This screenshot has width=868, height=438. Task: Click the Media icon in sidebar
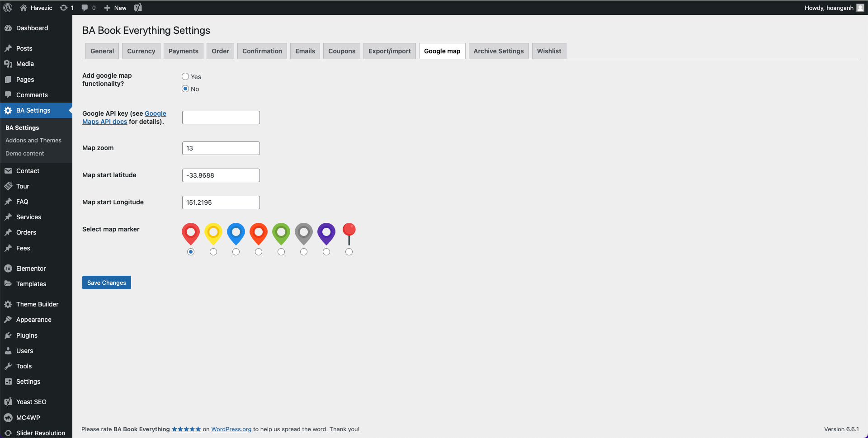(x=8, y=64)
